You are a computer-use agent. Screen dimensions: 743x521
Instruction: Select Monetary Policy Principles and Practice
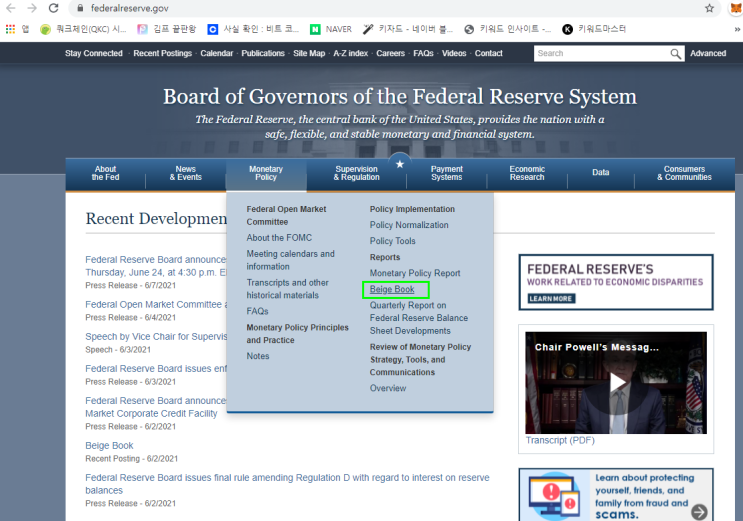298,334
